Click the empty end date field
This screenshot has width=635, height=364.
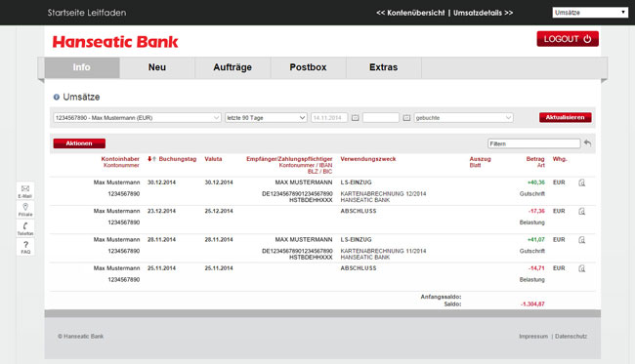pos(381,118)
